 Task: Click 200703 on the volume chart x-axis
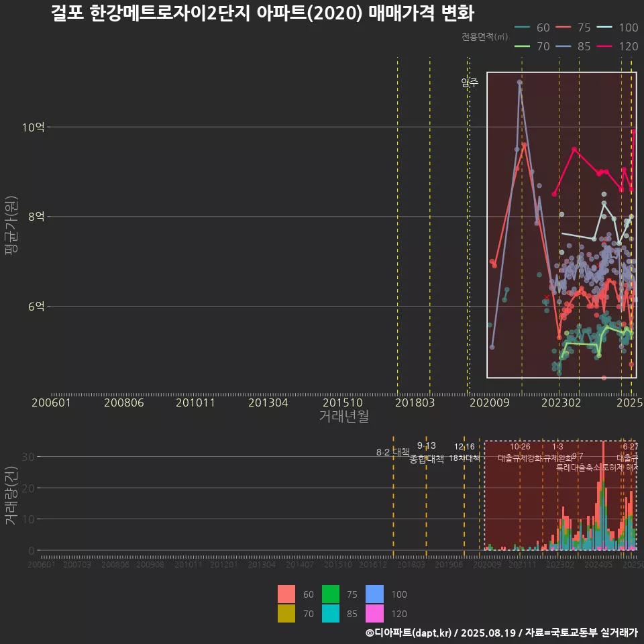tap(76, 565)
